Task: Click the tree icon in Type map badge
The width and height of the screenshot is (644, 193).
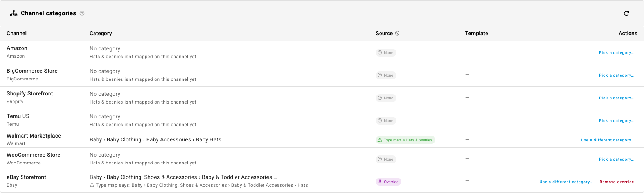Action: [x=380, y=140]
